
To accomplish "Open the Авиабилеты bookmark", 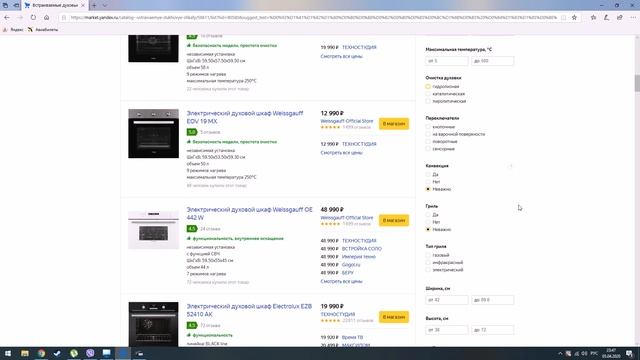I will (43, 30).
